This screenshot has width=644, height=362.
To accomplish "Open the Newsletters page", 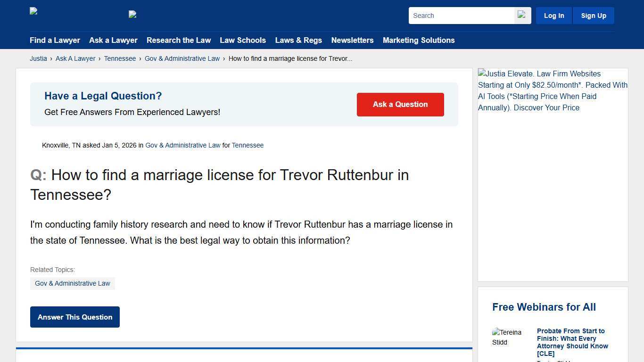I will tap(352, 41).
